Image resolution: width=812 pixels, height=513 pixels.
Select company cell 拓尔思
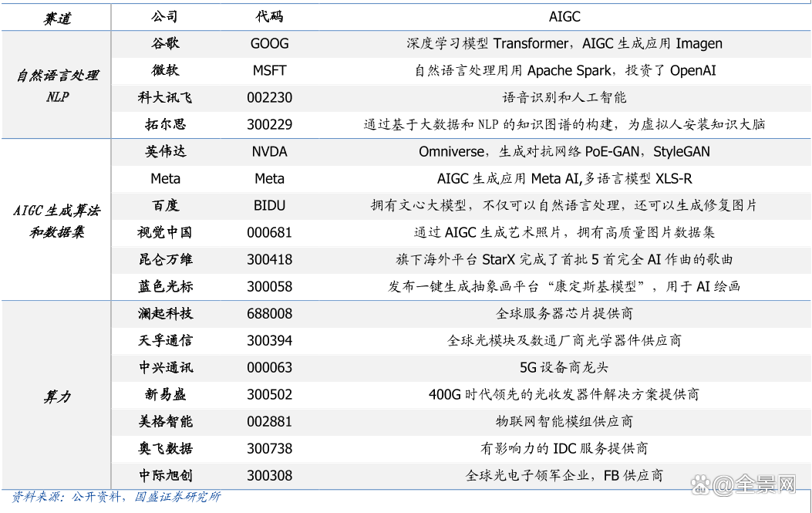point(165,124)
